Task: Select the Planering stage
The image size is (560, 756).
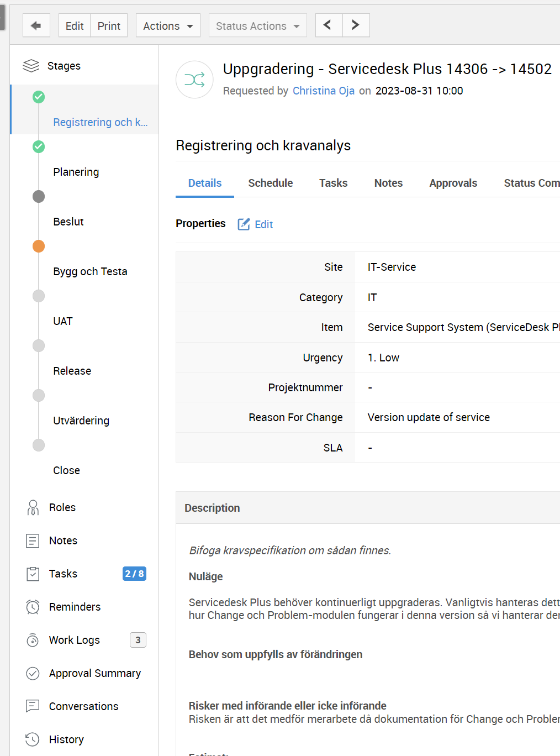Action: (76, 172)
